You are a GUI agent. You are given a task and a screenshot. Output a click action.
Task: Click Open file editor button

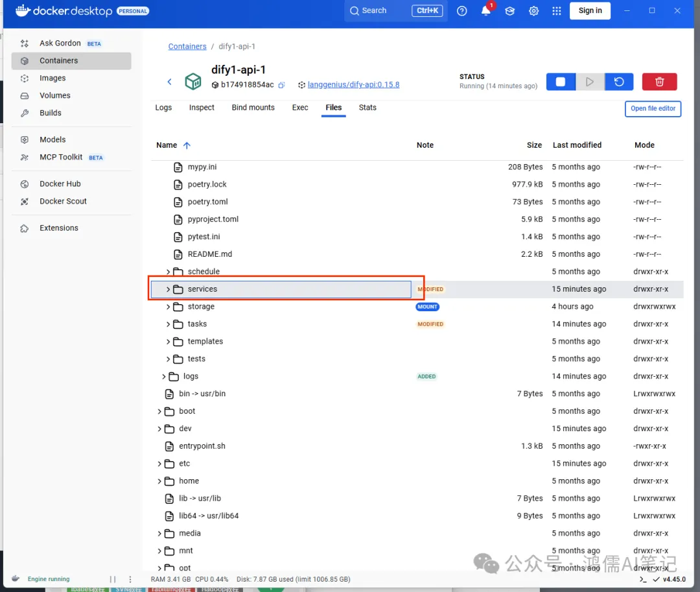653,108
